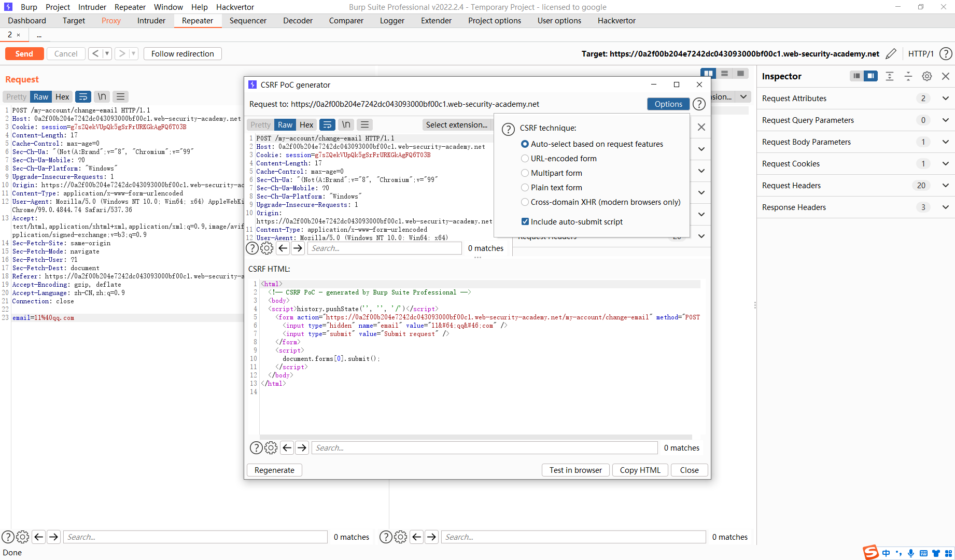The height and width of the screenshot is (560, 955).
Task: Click the keyboard icon in IME toolbar
Action: (x=923, y=553)
